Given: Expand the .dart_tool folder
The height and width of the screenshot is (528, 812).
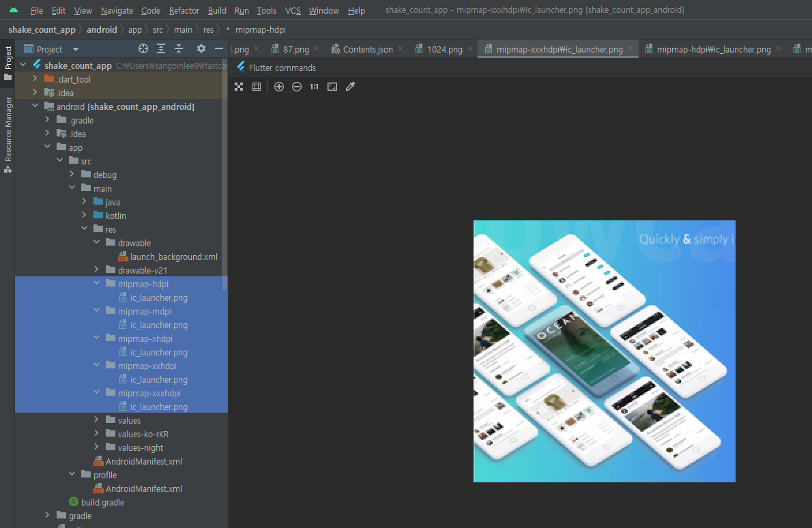Looking at the screenshot, I should pos(35,78).
